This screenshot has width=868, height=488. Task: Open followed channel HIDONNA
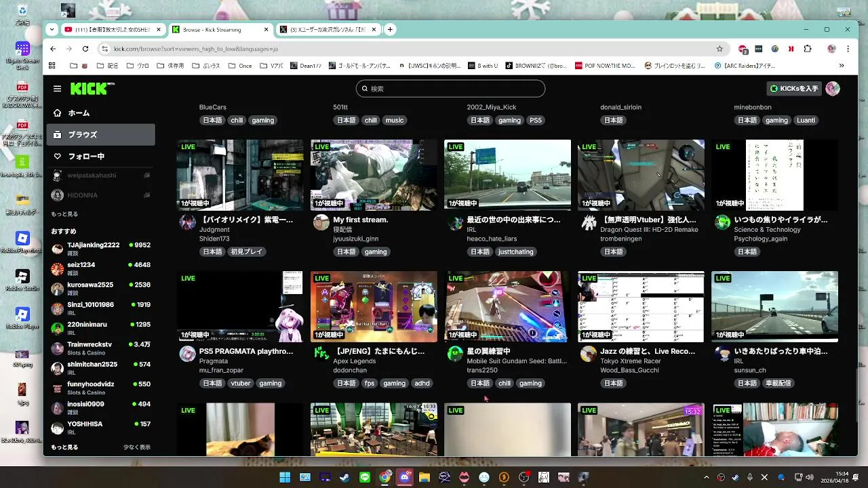click(x=100, y=195)
